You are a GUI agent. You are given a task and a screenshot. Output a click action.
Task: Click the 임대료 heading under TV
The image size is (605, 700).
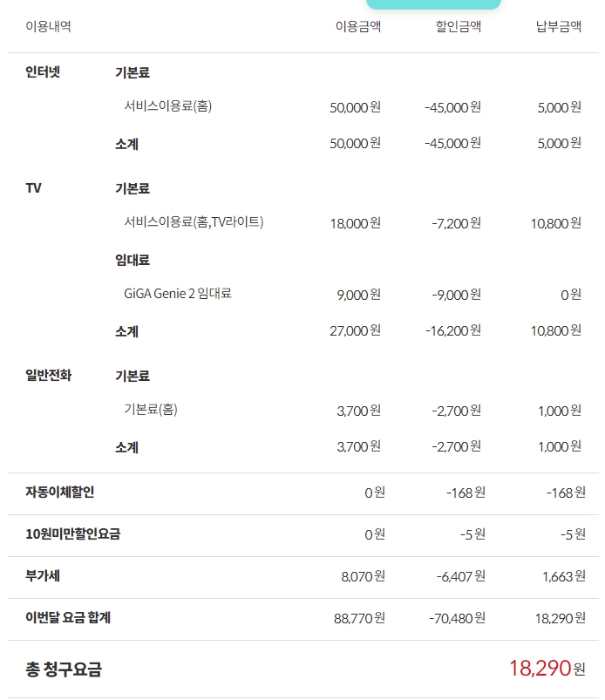tap(133, 260)
